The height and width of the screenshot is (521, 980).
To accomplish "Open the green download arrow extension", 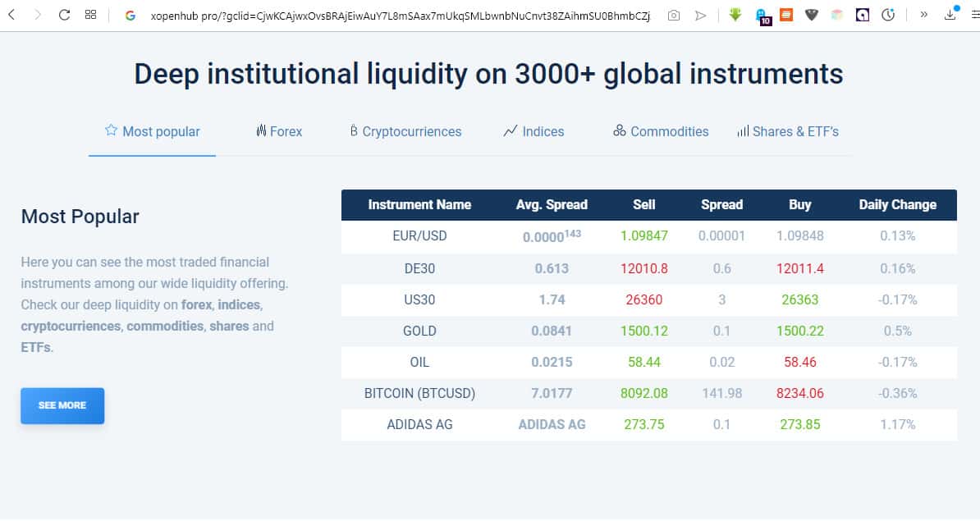I will [735, 15].
